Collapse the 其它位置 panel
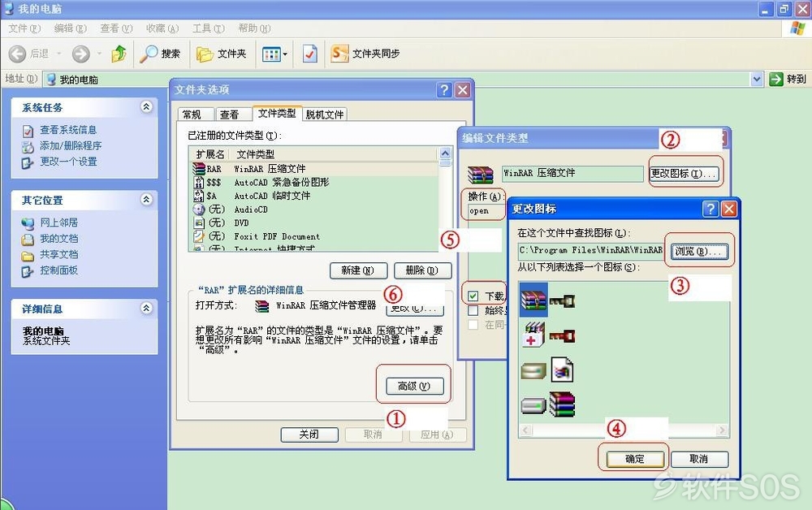 pos(146,199)
